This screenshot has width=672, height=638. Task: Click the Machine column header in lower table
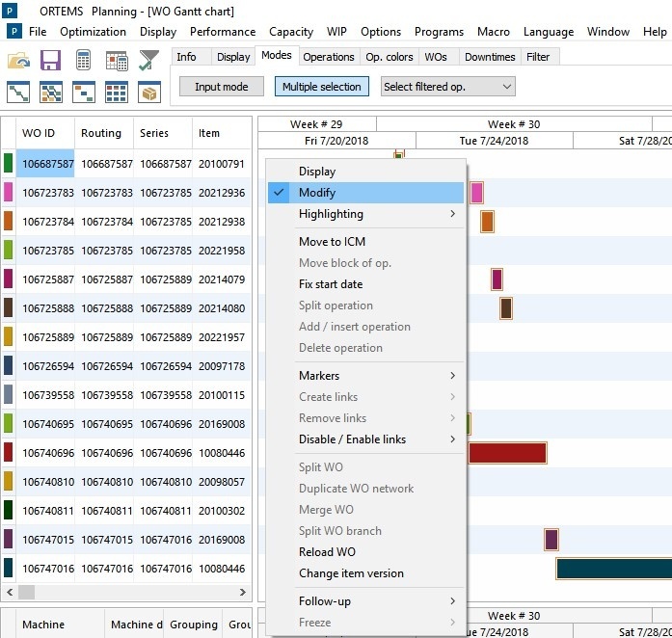[60, 625]
